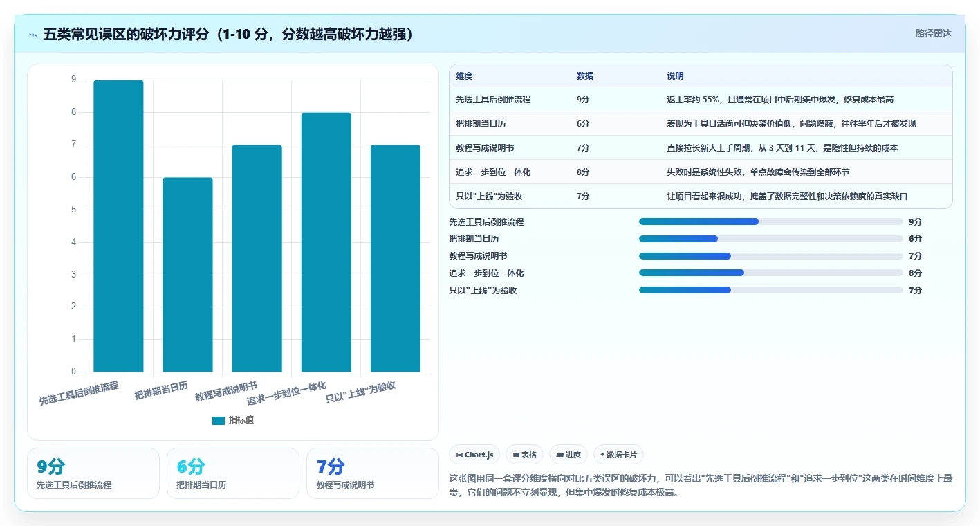Click x-axis label 先选工具后倒推流程
The width and height of the screenshot is (980, 526).
tap(79, 392)
